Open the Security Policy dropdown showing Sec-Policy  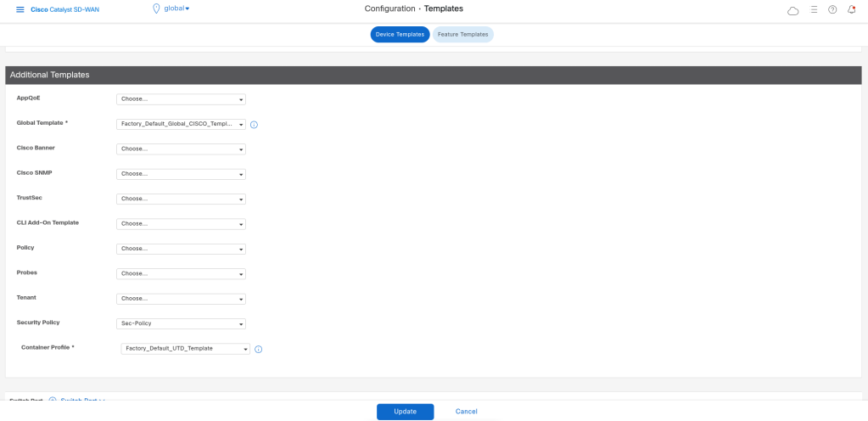pyautogui.click(x=181, y=323)
